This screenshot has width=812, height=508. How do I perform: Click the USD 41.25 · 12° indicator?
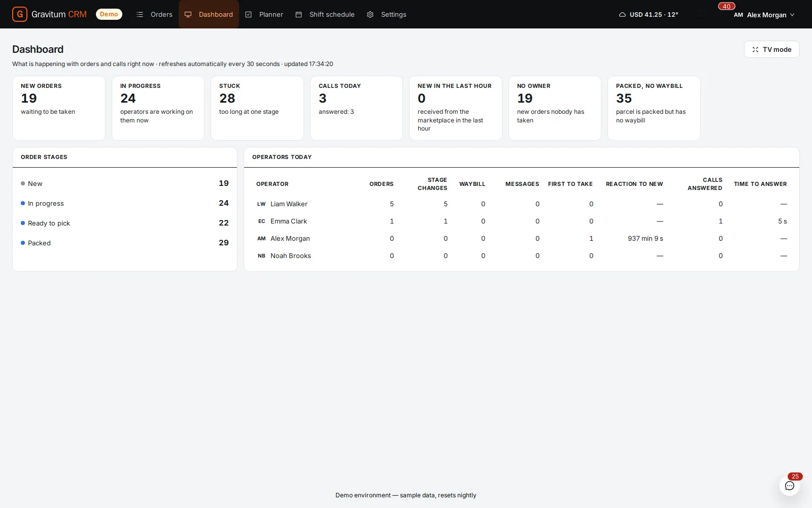(x=649, y=15)
